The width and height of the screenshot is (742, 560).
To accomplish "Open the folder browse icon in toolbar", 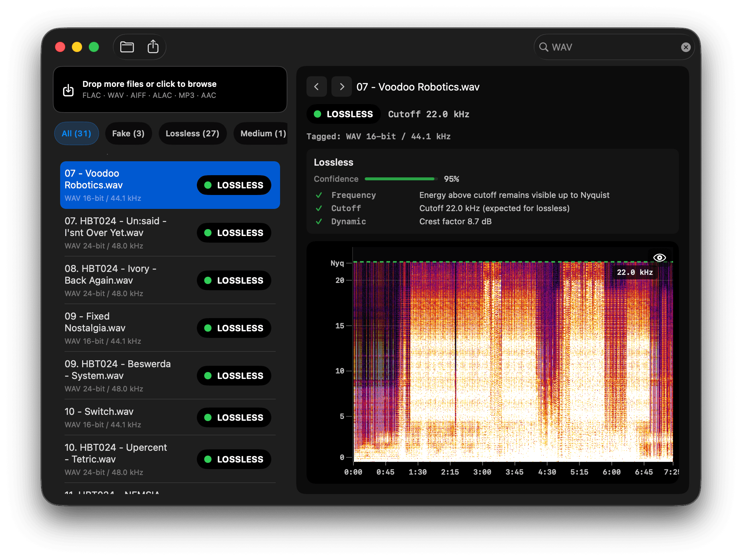I will pyautogui.click(x=127, y=47).
